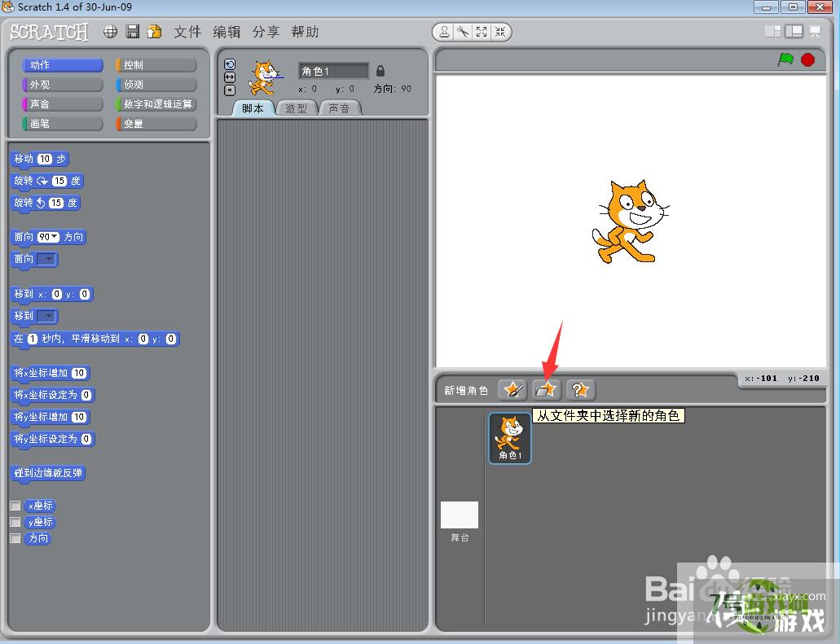Switch to full stage view mode

tap(794, 32)
